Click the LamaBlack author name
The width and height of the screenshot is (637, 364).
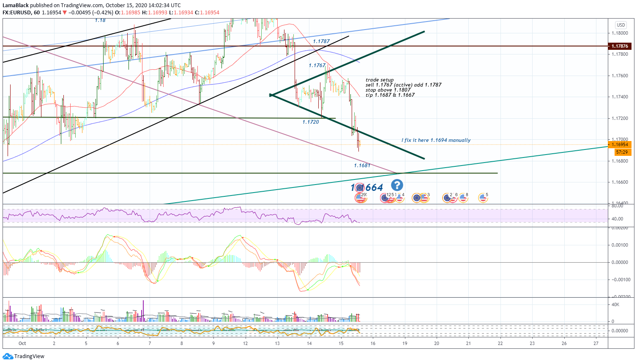[x=16, y=5]
